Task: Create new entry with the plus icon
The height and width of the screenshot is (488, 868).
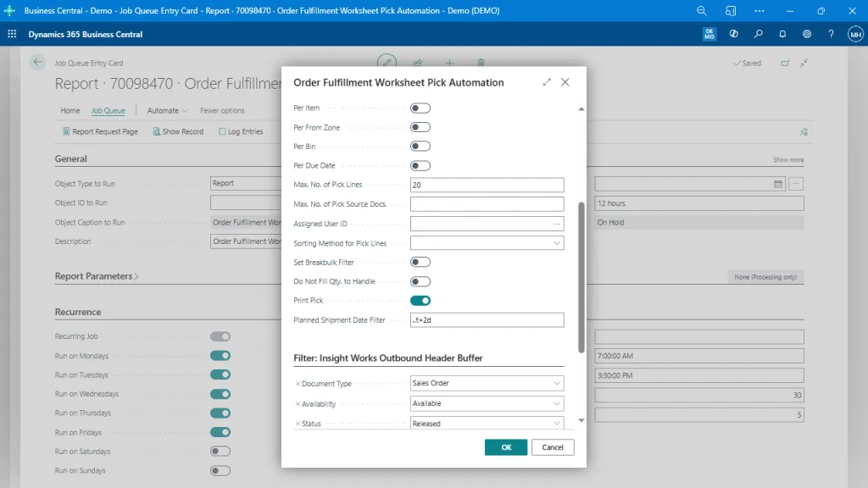Action: pyautogui.click(x=449, y=63)
